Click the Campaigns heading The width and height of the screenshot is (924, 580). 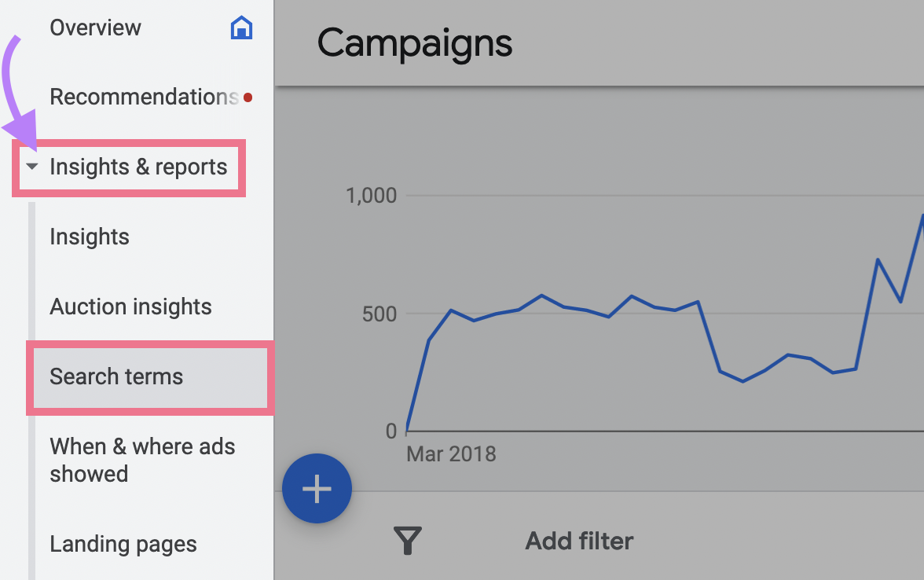(x=415, y=43)
